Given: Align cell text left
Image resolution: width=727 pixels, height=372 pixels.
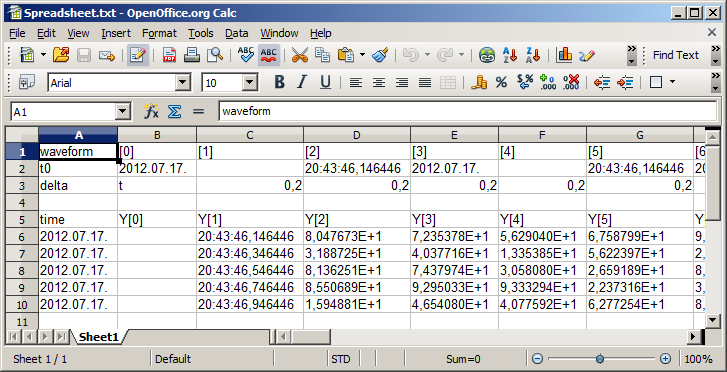Looking at the screenshot, I should tap(356, 83).
